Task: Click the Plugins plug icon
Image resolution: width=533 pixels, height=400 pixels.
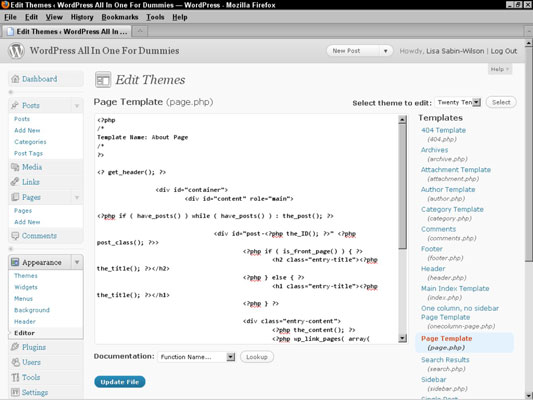Action: (15, 347)
